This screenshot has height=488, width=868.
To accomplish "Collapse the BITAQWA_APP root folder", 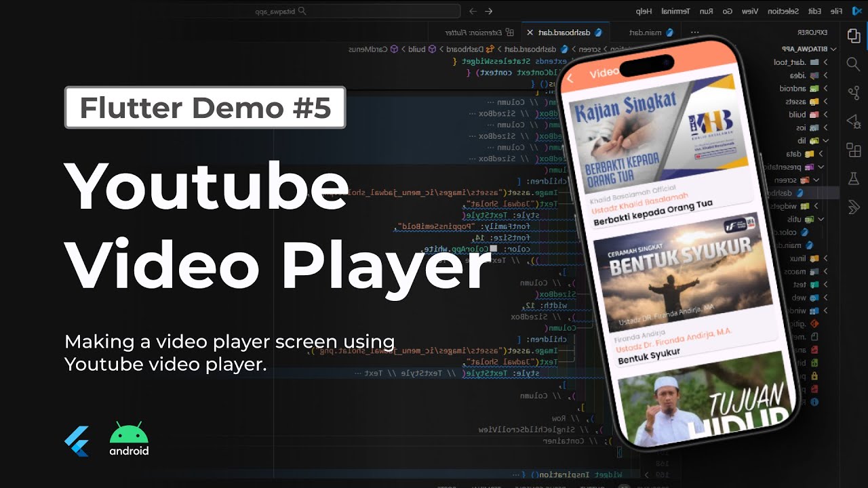I will pos(810,49).
